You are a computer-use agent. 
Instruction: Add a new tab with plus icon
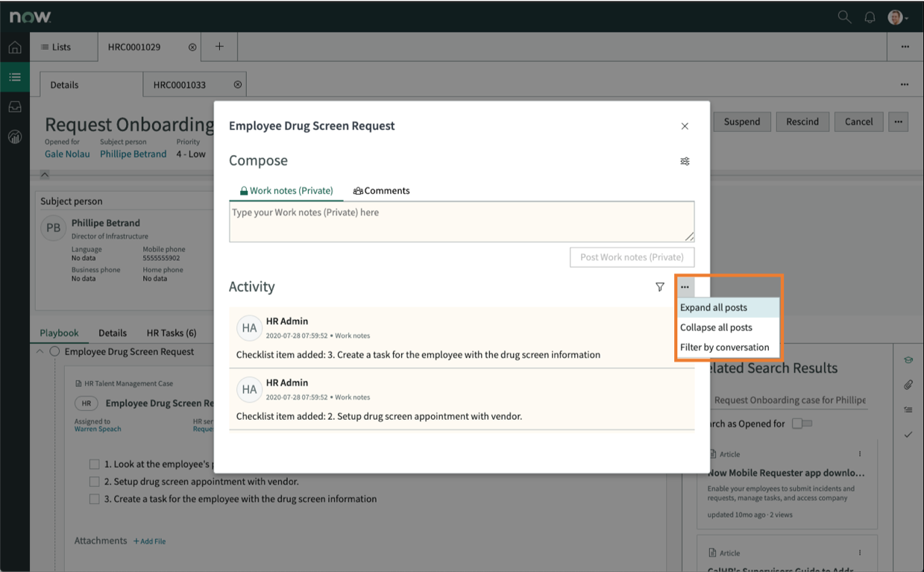[x=219, y=46]
